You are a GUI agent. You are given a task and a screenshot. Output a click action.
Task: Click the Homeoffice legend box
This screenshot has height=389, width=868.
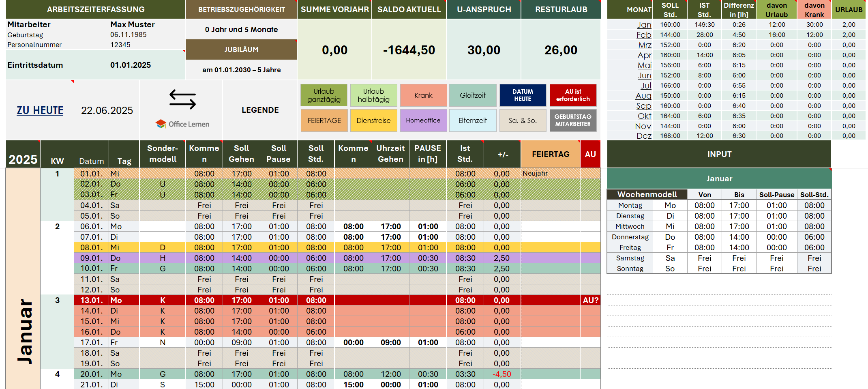(x=423, y=120)
